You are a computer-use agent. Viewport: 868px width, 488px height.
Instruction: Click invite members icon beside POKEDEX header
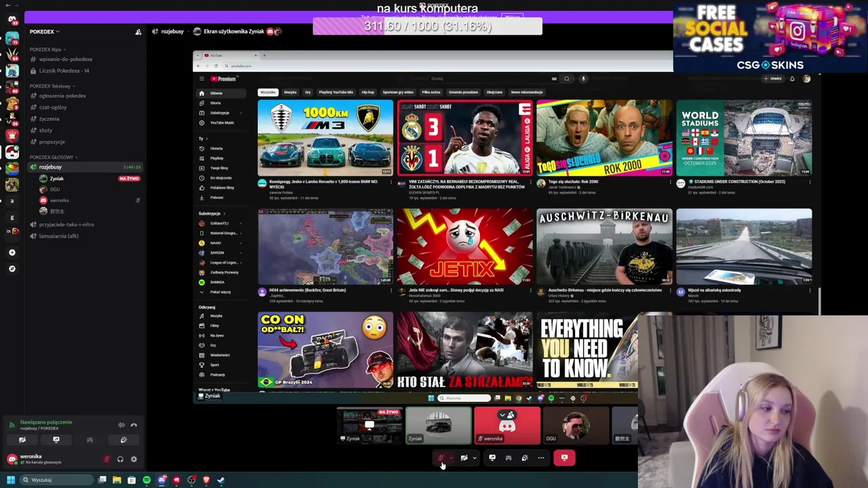(138, 32)
